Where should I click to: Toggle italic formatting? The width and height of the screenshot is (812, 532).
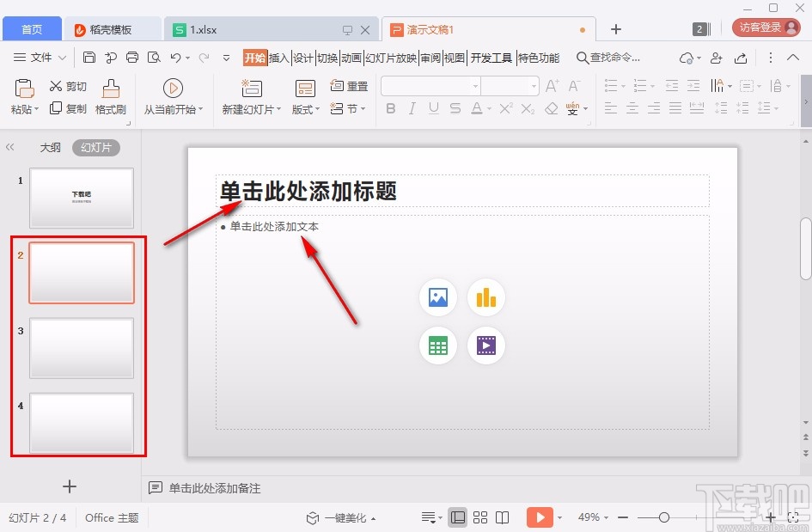click(412, 108)
